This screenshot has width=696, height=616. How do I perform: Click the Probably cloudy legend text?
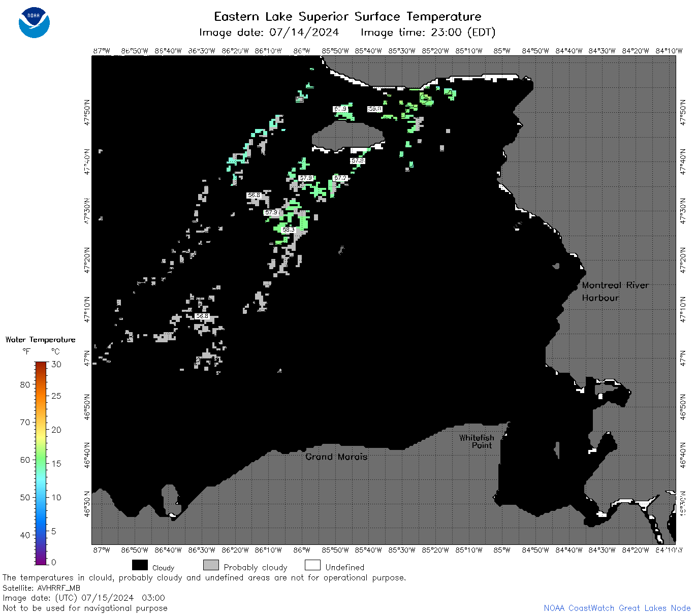pyautogui.click(x=256, y=567)
